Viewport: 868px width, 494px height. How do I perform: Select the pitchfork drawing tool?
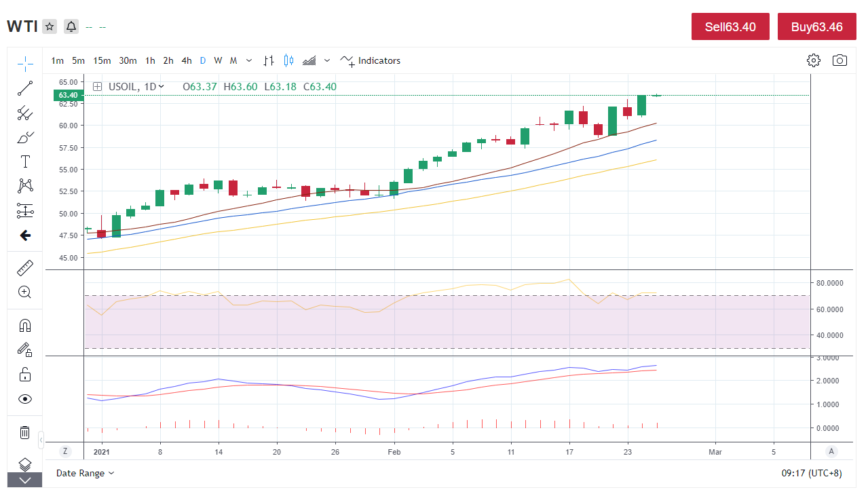(x=25, y=113)
